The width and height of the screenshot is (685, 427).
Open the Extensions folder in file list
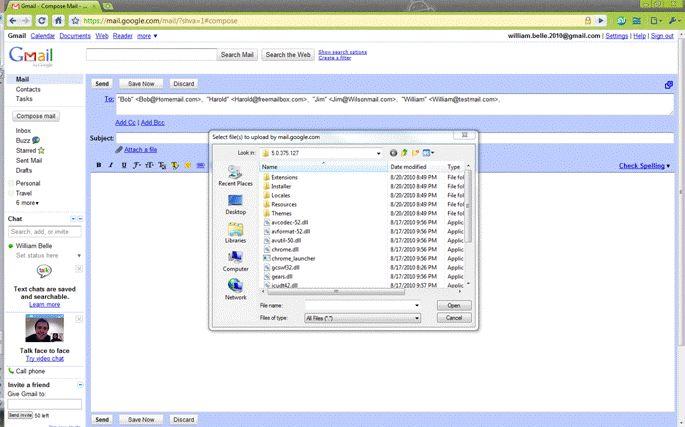click(284, 177)
